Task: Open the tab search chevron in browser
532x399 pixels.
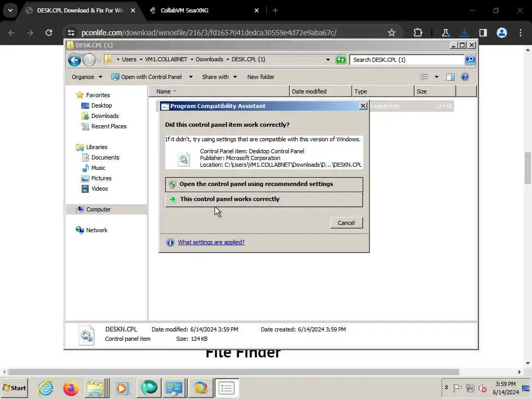Action: click(x=10, y=10)
